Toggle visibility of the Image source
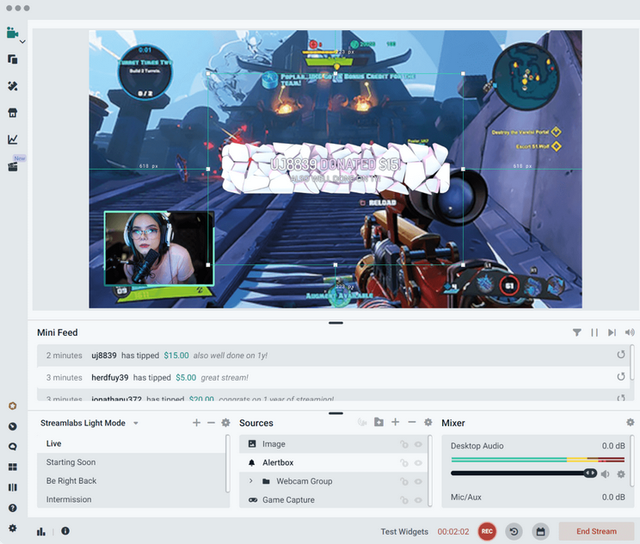 418,444
